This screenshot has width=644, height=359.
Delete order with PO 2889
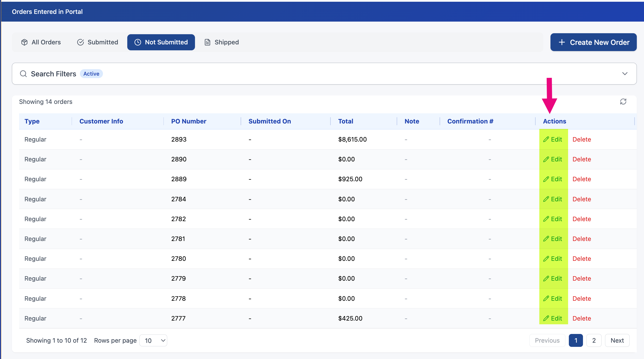pos(581,179)
